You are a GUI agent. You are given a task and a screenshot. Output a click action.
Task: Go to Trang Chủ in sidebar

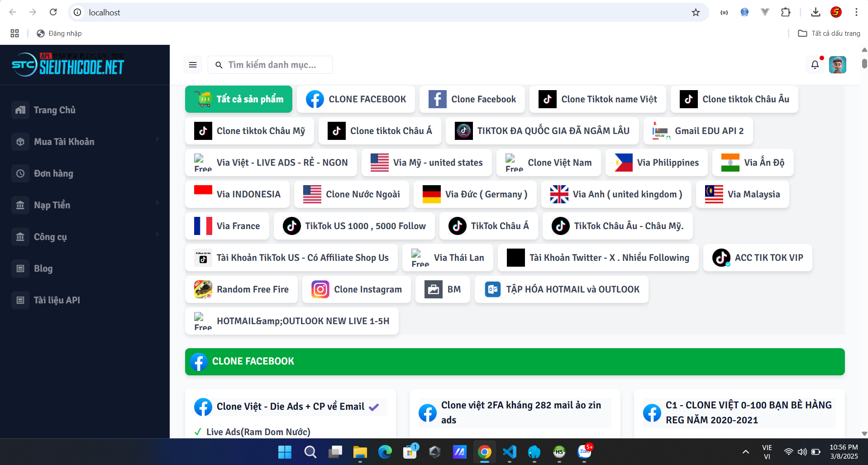(54, 110)
